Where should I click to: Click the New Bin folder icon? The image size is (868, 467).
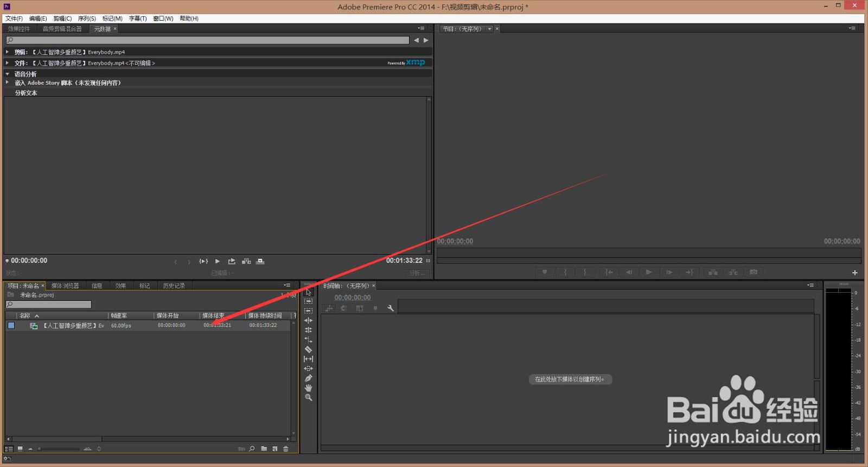pos(264,449)
